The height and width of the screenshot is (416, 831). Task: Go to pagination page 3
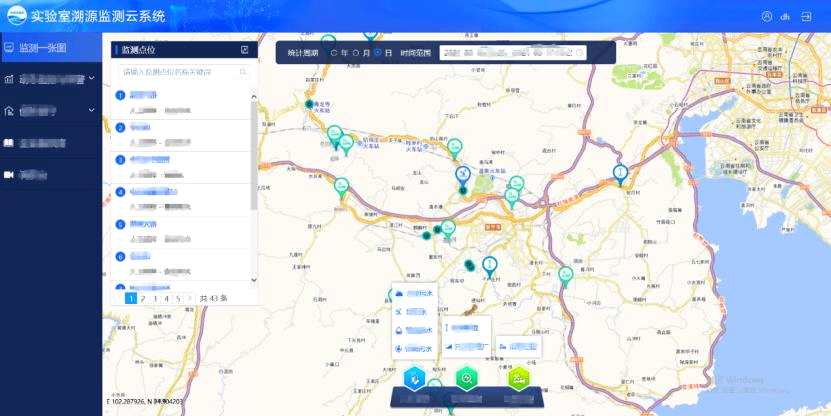pyautogui.click(x=155, y=298)
